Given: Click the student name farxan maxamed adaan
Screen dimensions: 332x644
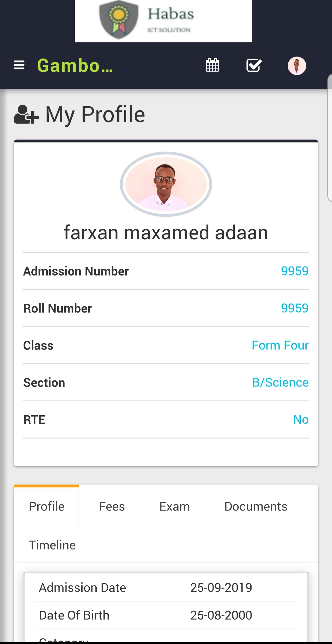Looking at the screenshot, I should (166, 232).
